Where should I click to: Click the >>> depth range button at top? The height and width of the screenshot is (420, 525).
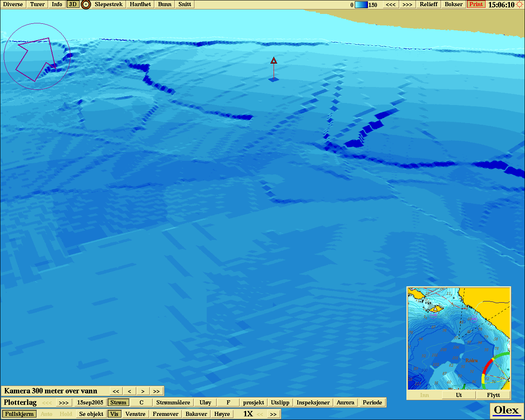407,5
